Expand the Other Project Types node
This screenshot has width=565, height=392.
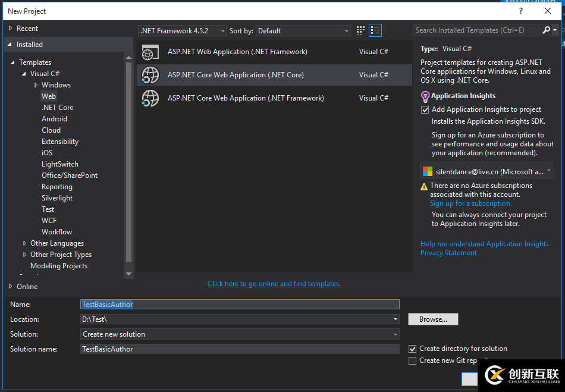24,255
